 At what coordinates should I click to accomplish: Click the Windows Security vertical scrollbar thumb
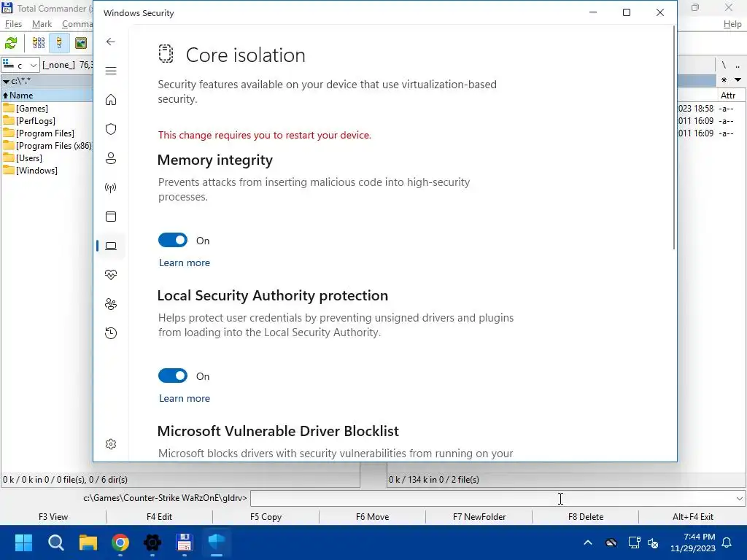pyautogui.click(x=673, y=138)
